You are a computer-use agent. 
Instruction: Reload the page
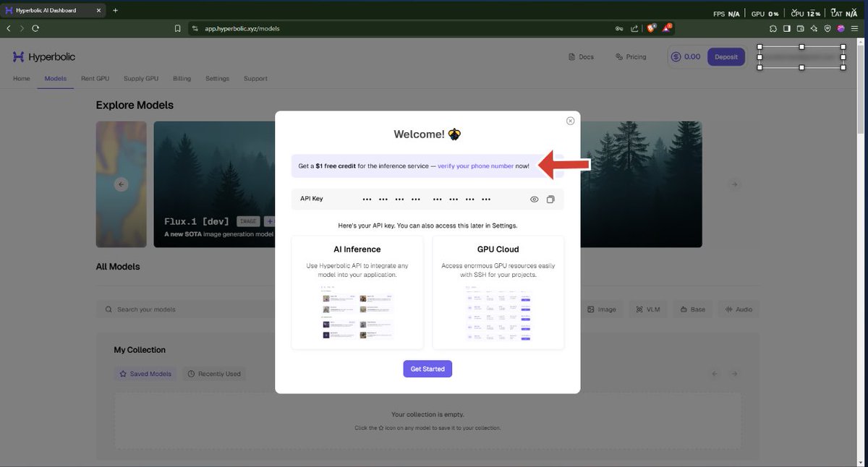click(x=35, y=28)
